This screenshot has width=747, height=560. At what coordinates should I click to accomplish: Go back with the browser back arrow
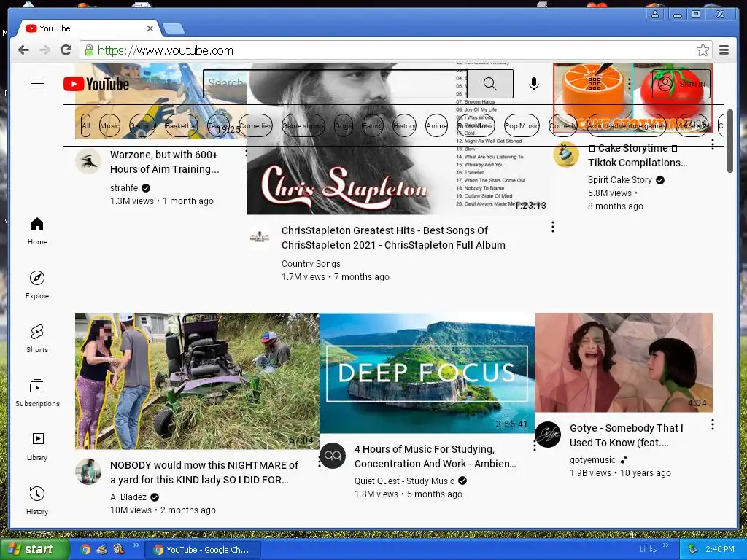[23, 50]
